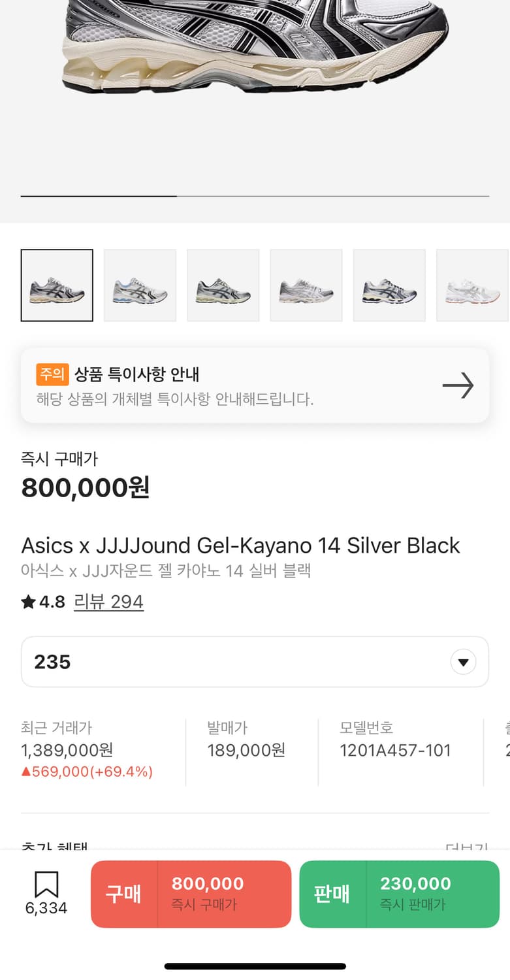This screenshot has width=510, height=980.
Task: Tap model number 1201A457-101
Action: click(395, 750)
